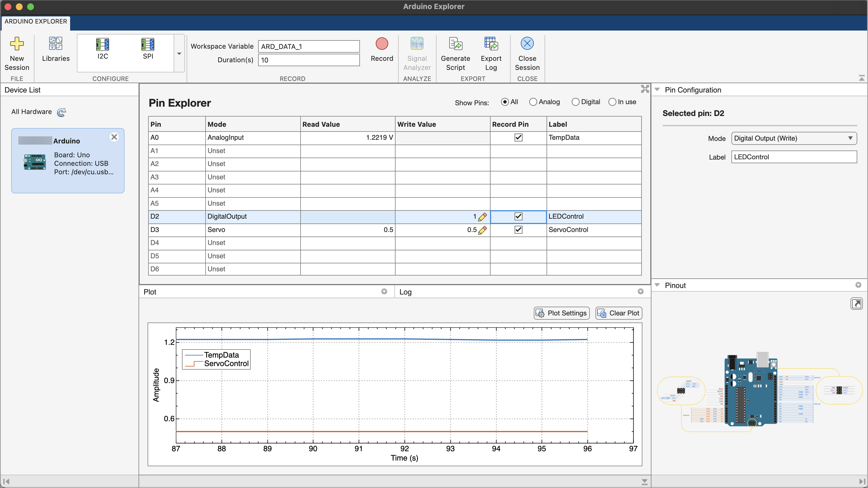Collapse the Pin Configuration panel
The image size is (868, 488).
click(657, 89)
